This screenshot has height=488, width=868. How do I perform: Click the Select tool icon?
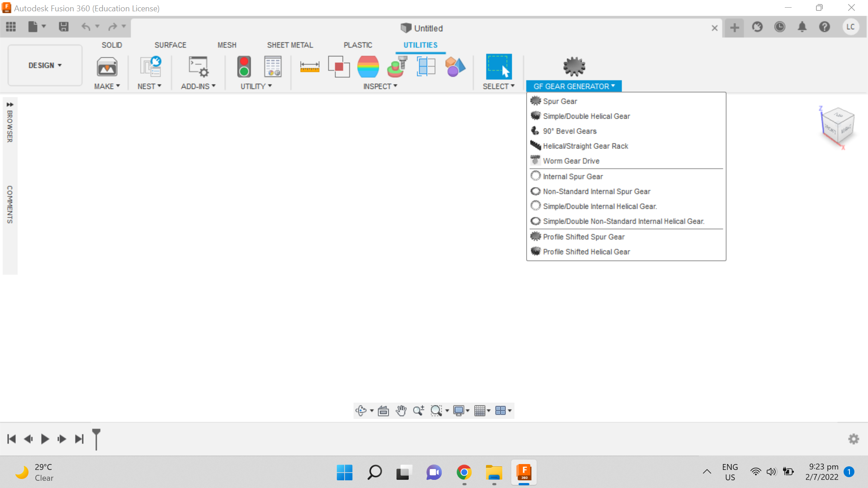point(499,67)
